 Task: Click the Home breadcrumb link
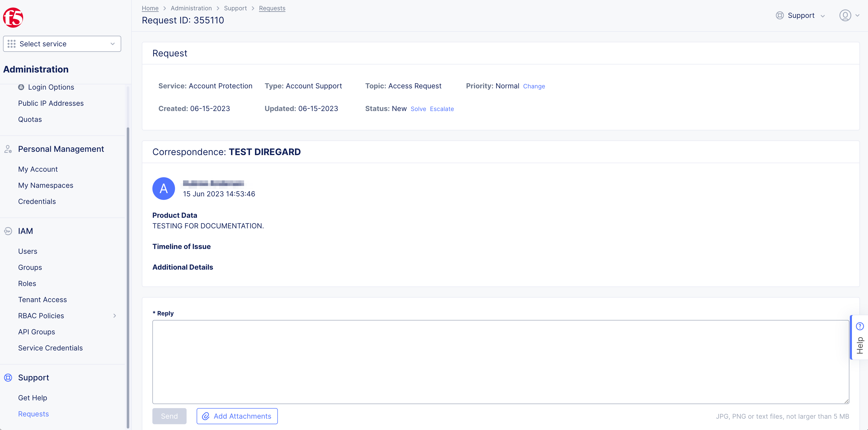[x=150, y=8]
